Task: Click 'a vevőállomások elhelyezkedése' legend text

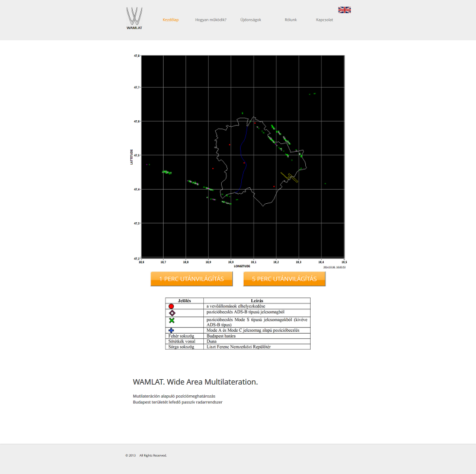Action: [236, 306]
